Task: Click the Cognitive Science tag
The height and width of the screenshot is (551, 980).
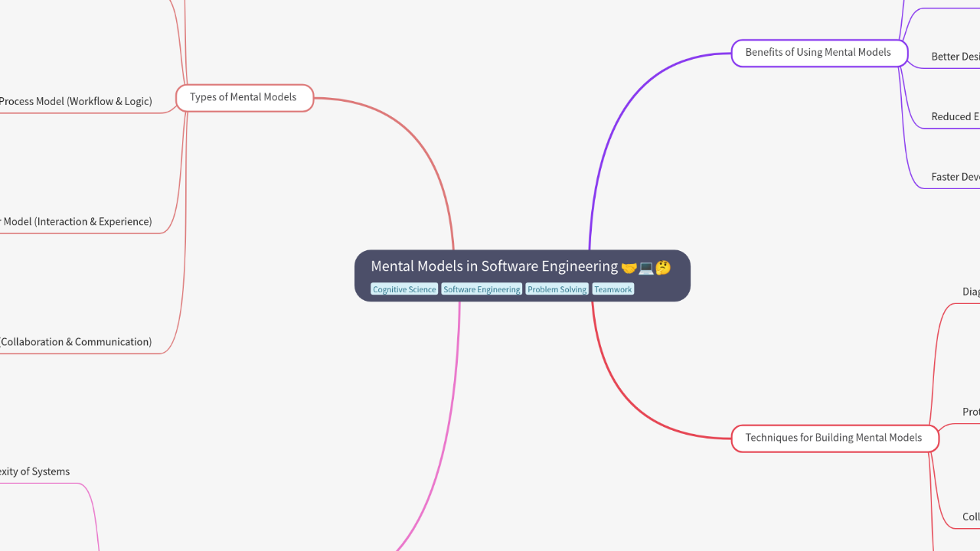Action: (404, 289)
